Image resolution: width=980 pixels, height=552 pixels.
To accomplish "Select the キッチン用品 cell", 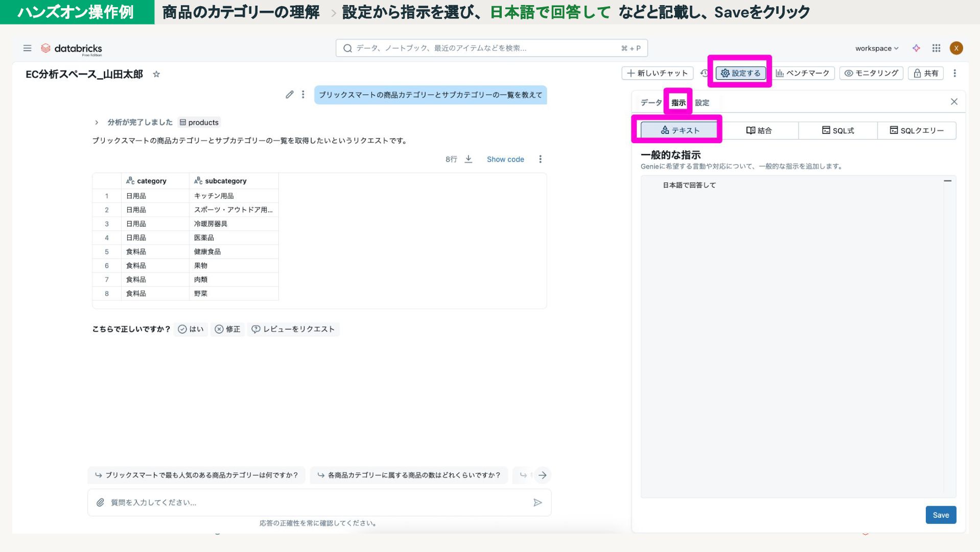I will click(x=234, y=196).
